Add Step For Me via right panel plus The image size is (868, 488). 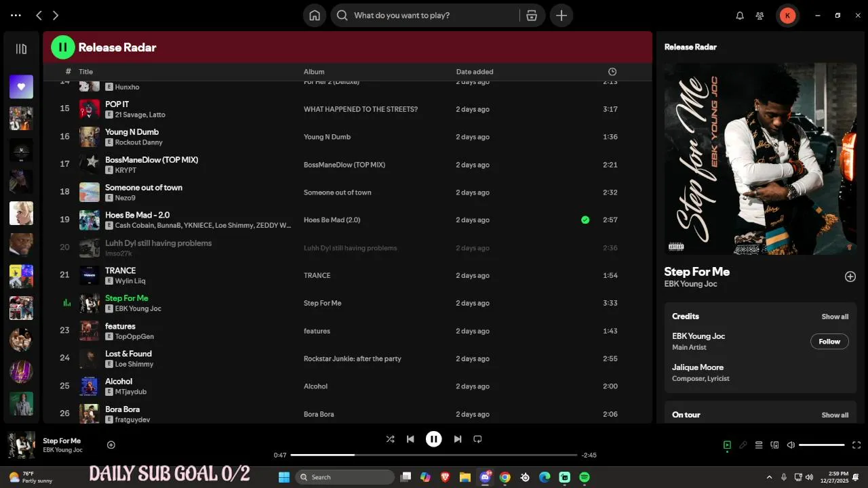pyautogui.click(x=850, y=277)
